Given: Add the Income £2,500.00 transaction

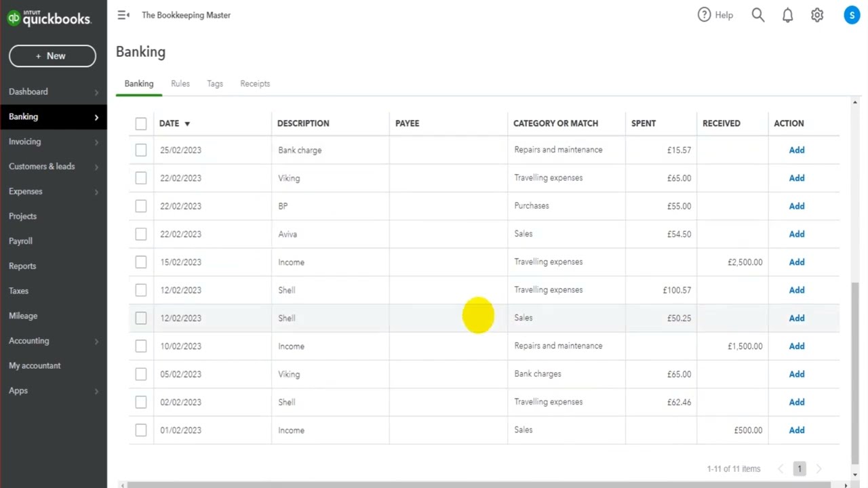Looking at the screenshot, I should tap(797, 262).
